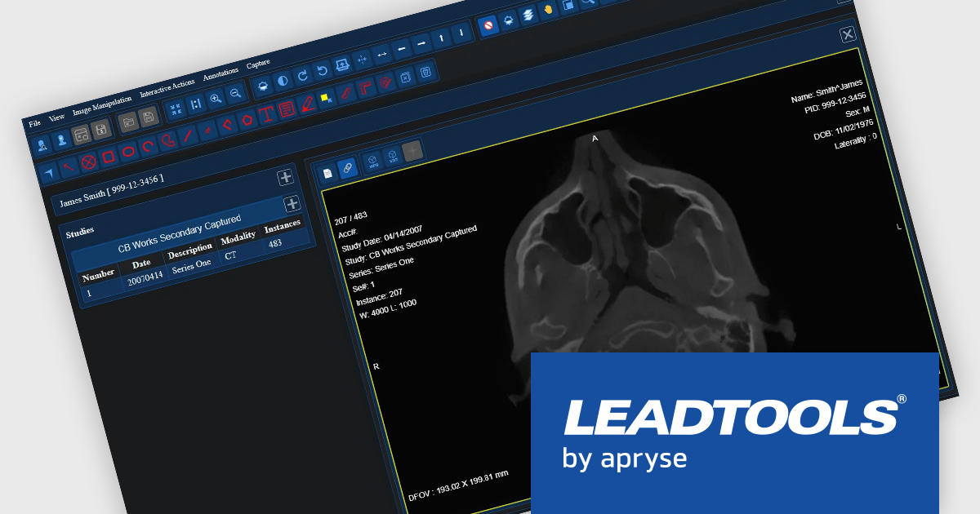Select the red no-action circle tool
The width and height of the screenshot is (980, 514).
[x=488, y=25]
